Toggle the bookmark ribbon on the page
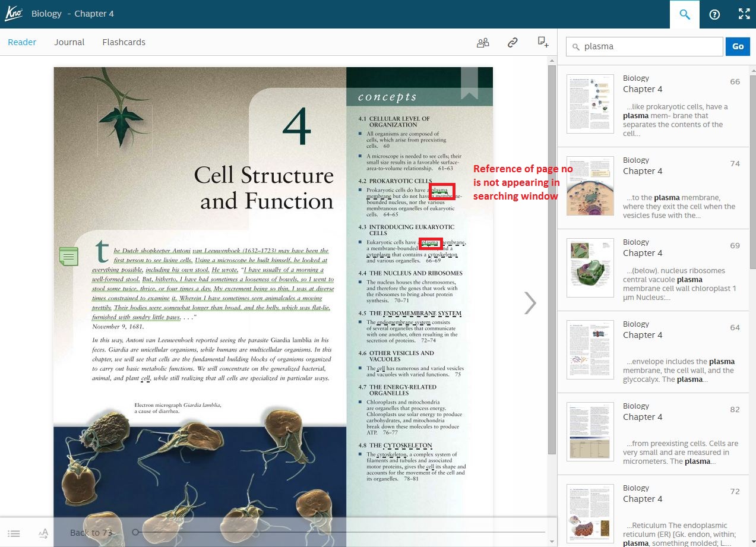This screenshot has width=756, height=547. pos(469,83)
